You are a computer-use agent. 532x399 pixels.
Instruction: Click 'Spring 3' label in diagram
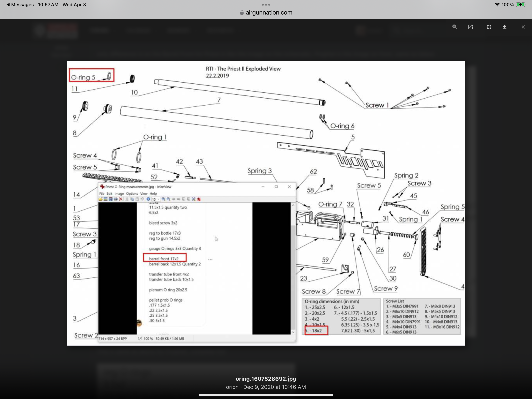point(260,171)
